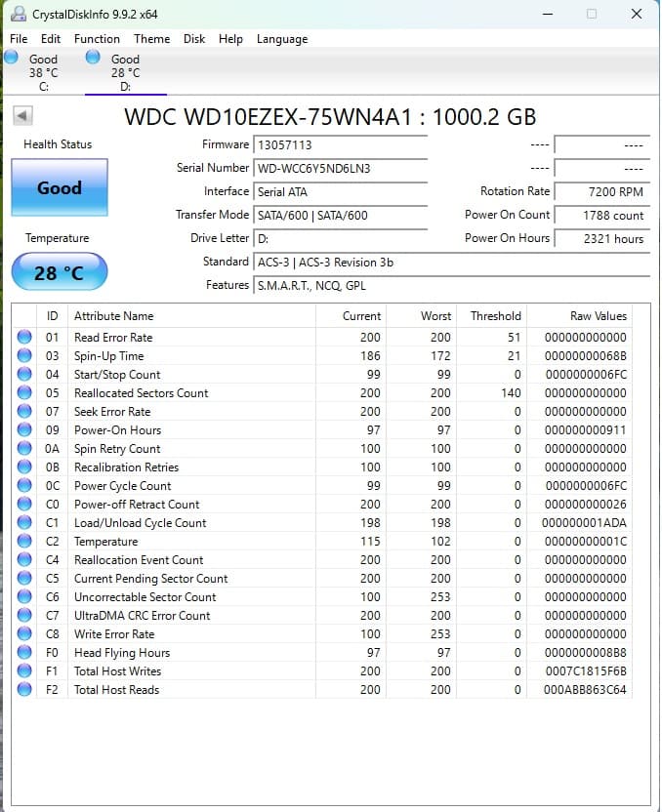Click the Features field S.M.A.R.T., NCQ, GPL
This screenshot has width=662, height=812.
(x=452, y=285)
